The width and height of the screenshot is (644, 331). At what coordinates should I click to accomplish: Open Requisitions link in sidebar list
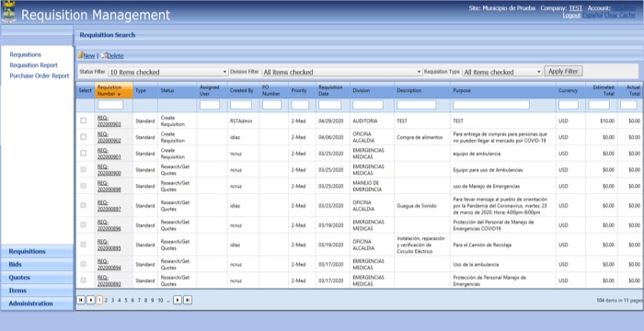[26, 54]
